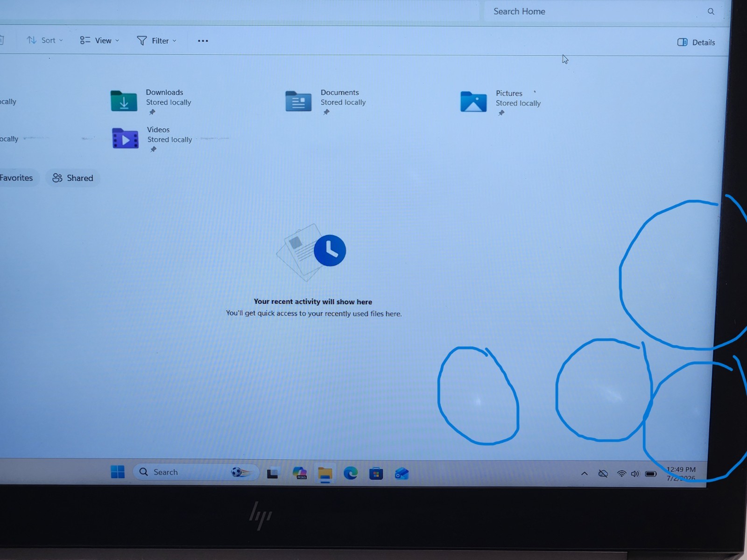
Task: Click the recent activity clock illustration
Action: point(311,252)
